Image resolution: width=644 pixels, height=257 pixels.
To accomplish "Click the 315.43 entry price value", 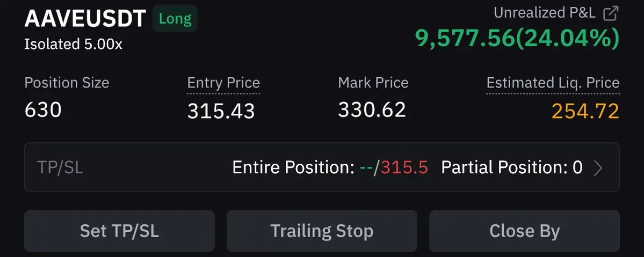I will coord(221,111).
